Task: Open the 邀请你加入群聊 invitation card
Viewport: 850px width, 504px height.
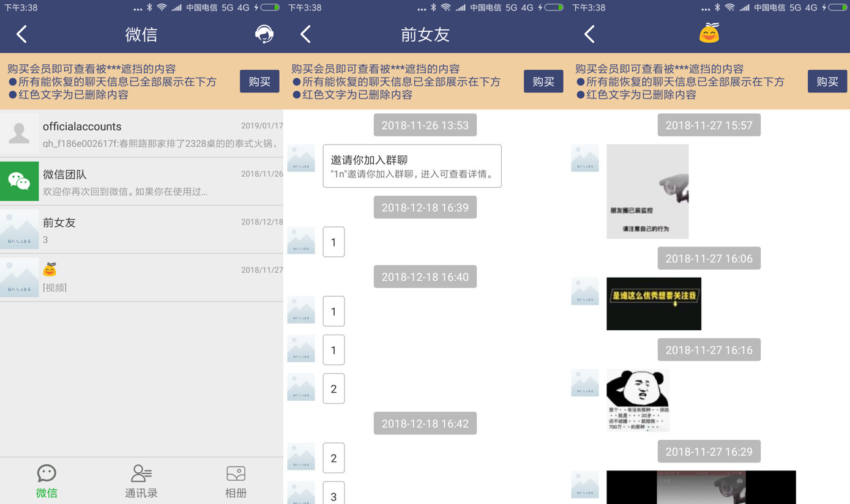Action: click(x=412, y=166)
